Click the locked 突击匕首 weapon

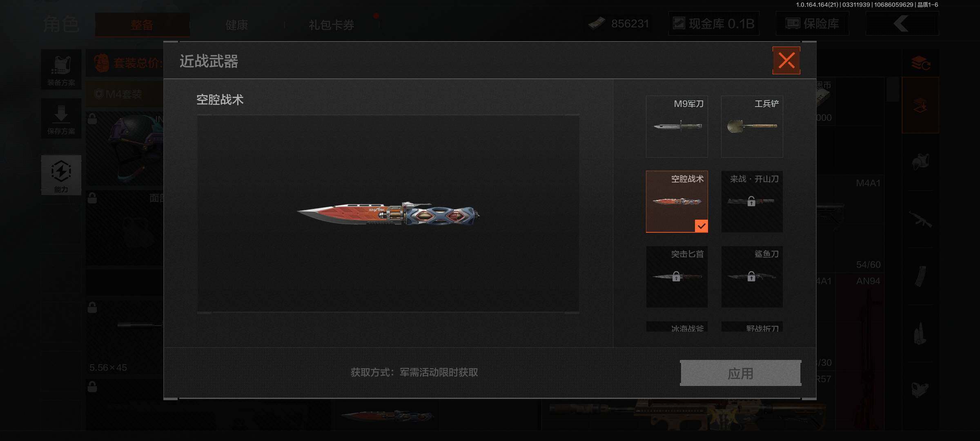677,277
